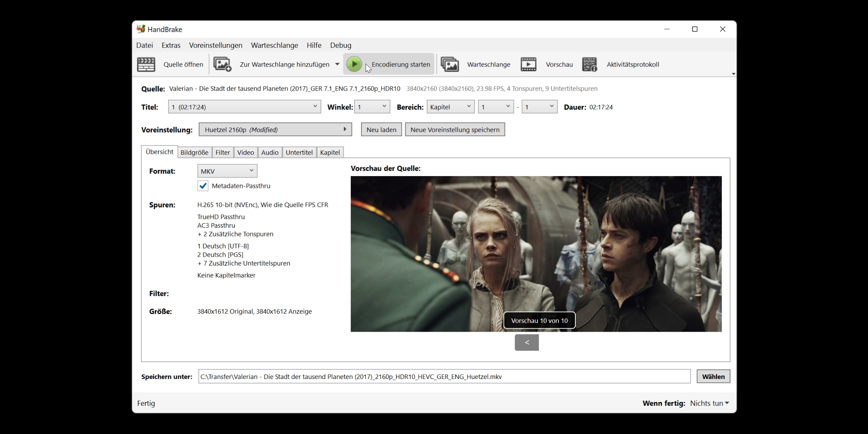Click the Dauer value 02:17:24
The width and height of the screenshot is (868, 434).
tap(601, 107)
